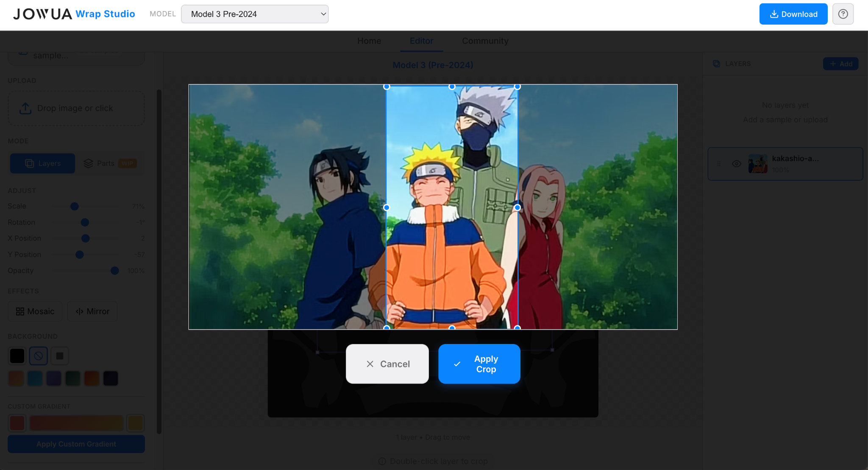This screenshot has width=868, height=470.
Task: Select the transparent background icon
Action: click(x=39, y=356)
